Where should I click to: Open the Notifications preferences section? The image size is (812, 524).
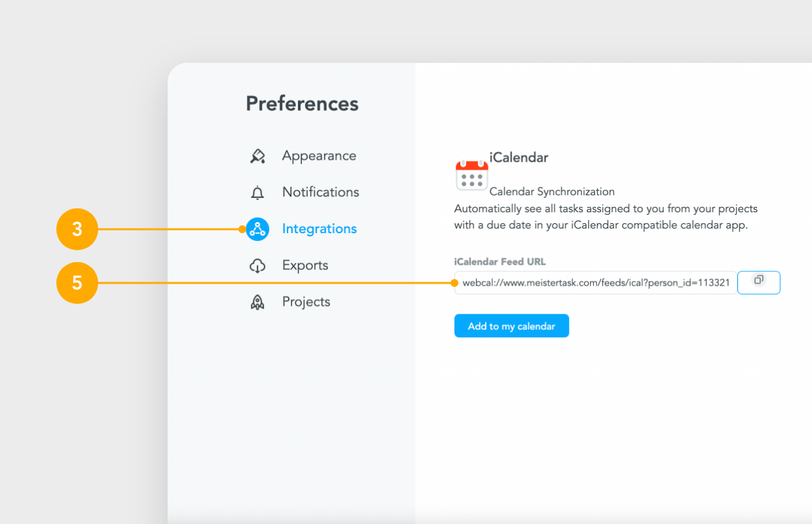(320, 192)
